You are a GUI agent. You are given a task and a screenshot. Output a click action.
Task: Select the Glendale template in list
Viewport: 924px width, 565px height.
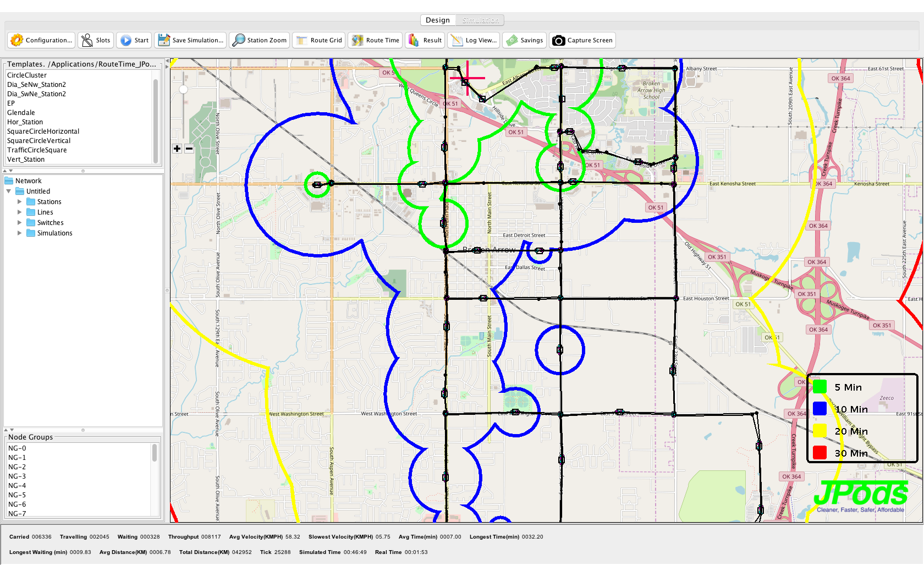pyautogui.click(x=21, y=113)
